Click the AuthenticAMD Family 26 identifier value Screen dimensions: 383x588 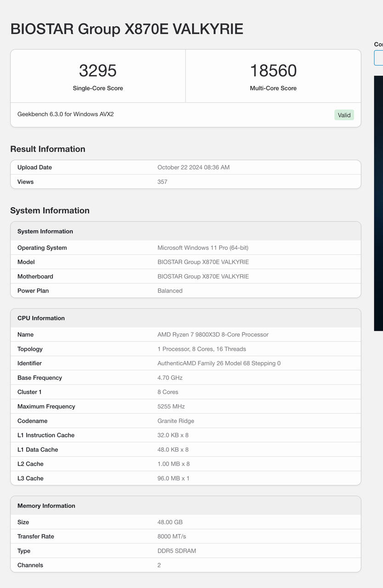click(219, 363)
